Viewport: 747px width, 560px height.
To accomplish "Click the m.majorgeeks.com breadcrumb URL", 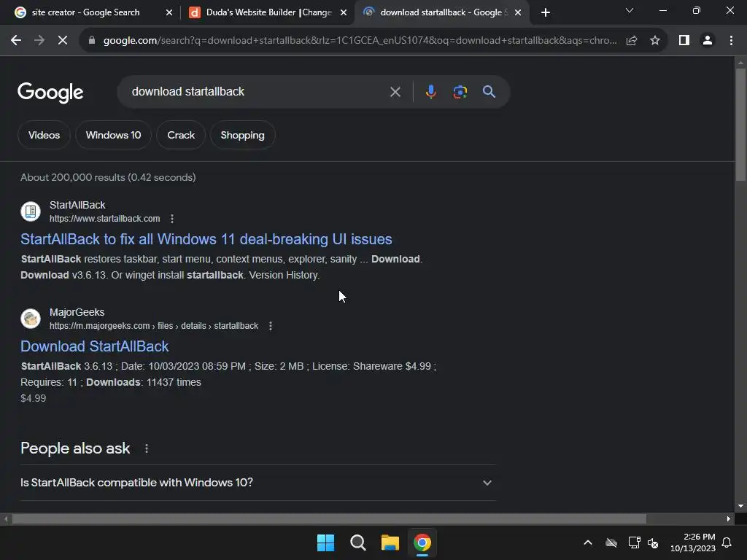I will (x=154, y=326).
